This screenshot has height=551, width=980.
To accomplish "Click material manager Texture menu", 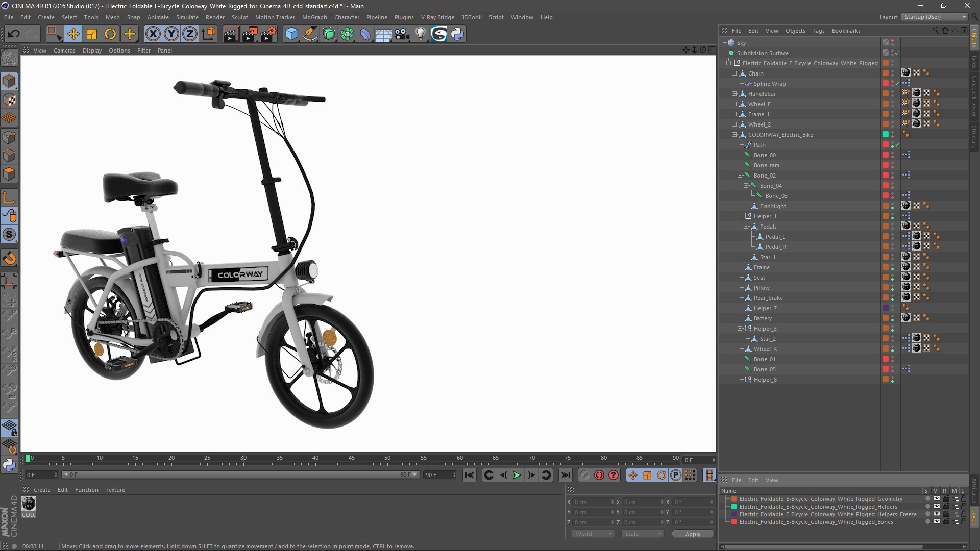I will tap(115, 490).
